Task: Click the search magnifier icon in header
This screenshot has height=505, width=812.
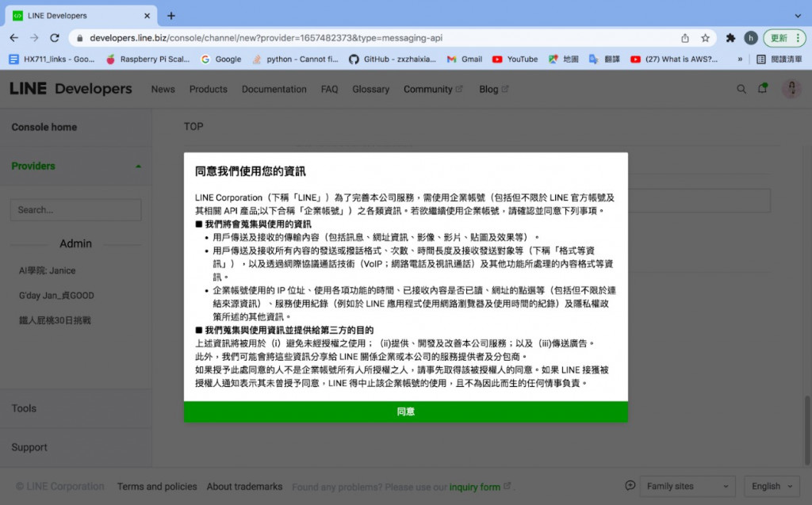Action: coord(741,89)
